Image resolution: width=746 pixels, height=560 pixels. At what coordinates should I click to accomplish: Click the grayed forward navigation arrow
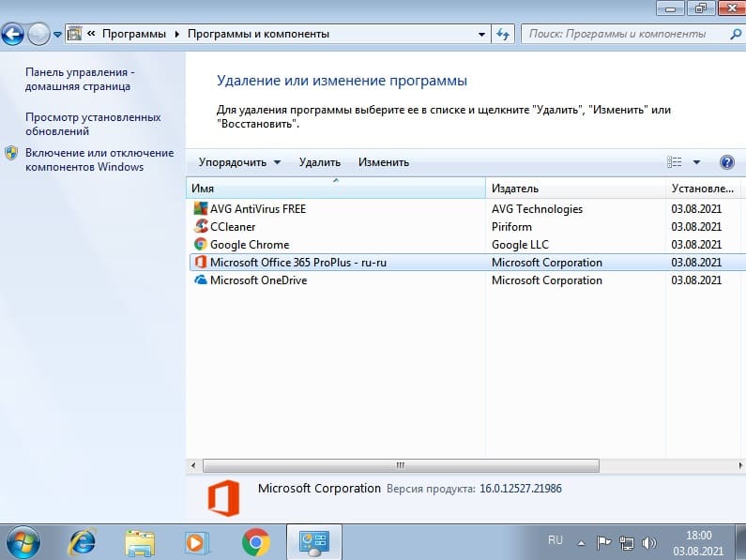click(38, 35)
